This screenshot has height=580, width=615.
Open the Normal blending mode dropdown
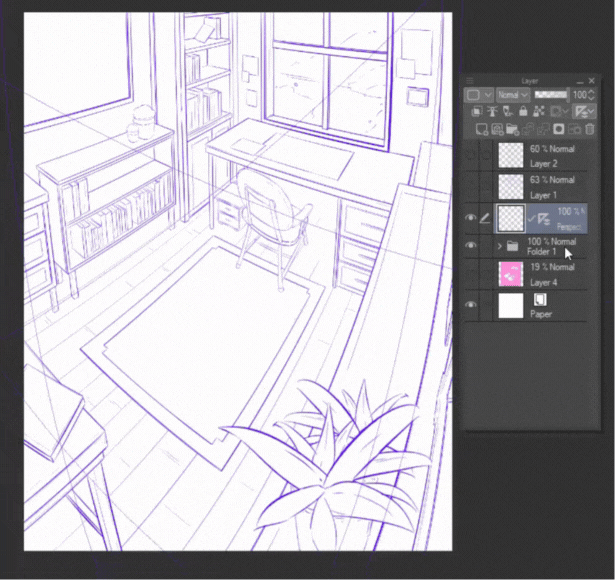tap(513, 95)
